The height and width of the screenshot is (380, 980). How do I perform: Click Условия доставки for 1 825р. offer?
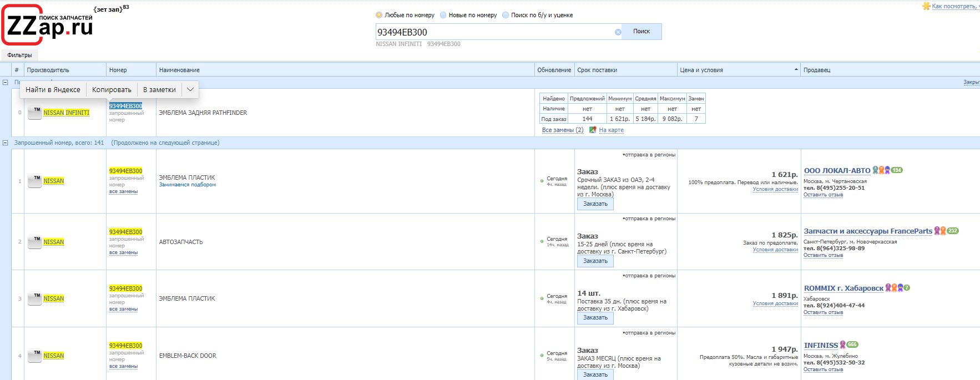pos(775,250)
